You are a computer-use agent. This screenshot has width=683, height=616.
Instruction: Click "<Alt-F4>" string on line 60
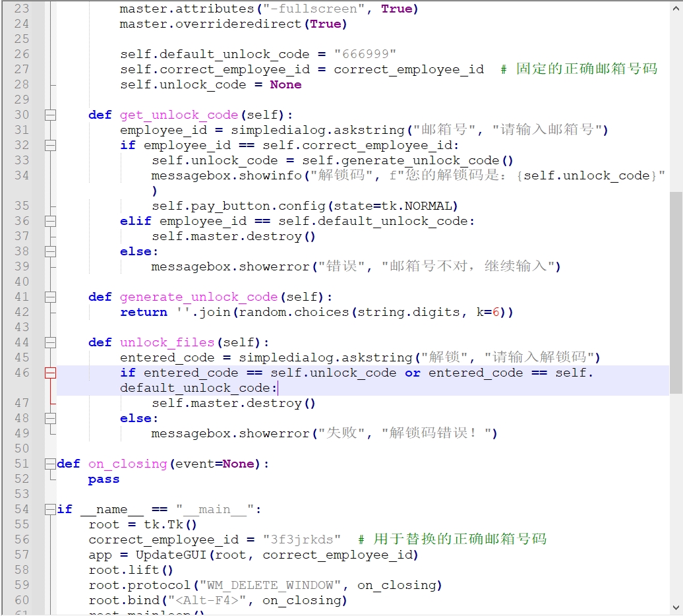click(208, 600)
